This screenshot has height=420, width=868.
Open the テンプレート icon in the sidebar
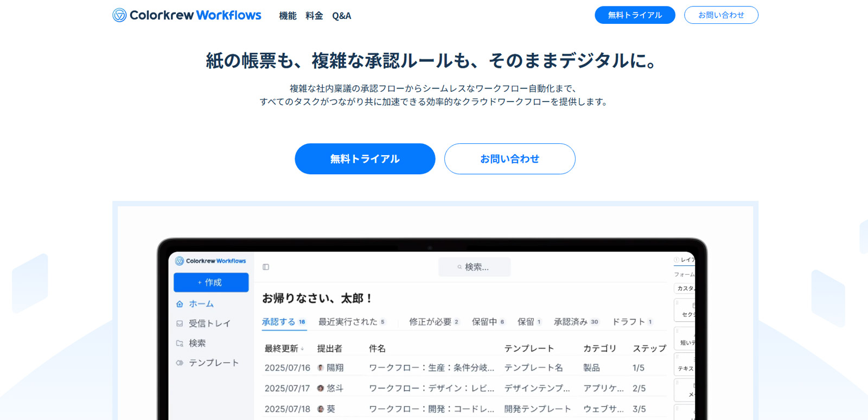180,362
